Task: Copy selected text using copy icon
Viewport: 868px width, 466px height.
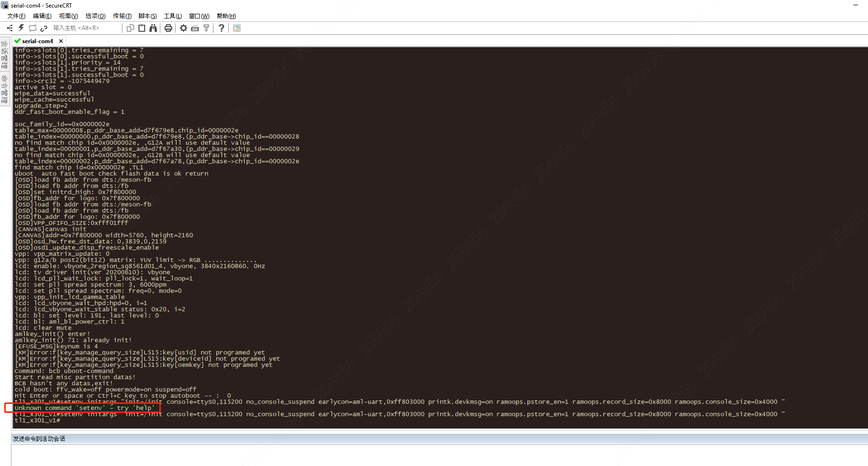Action: click(130, 28)
